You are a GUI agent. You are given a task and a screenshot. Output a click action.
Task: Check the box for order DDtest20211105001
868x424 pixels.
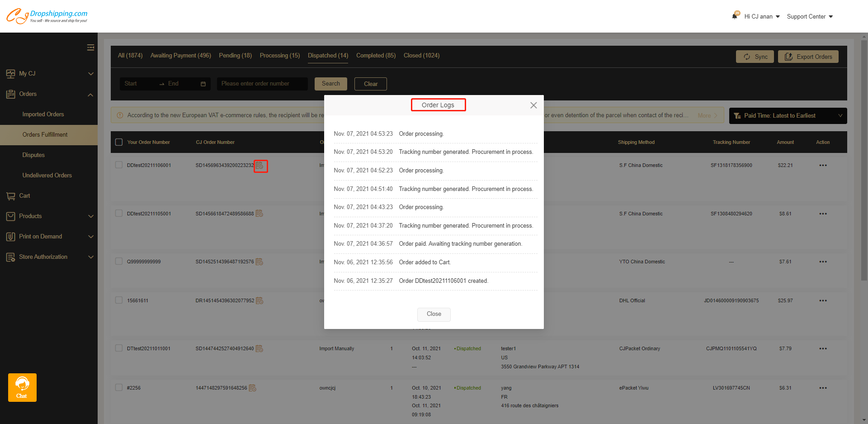click(119, 214)
